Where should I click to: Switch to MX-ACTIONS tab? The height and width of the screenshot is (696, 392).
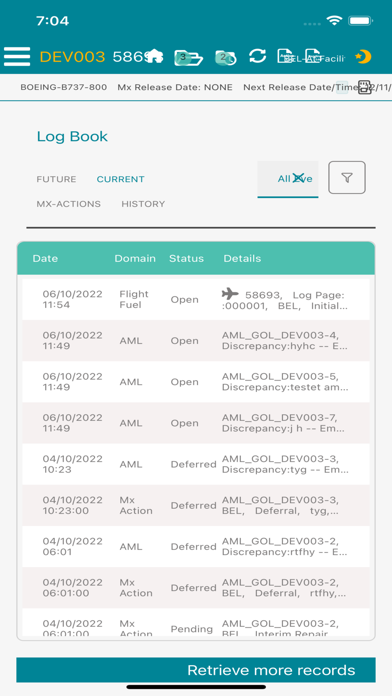pyautogui.click(x=68, y=204)
